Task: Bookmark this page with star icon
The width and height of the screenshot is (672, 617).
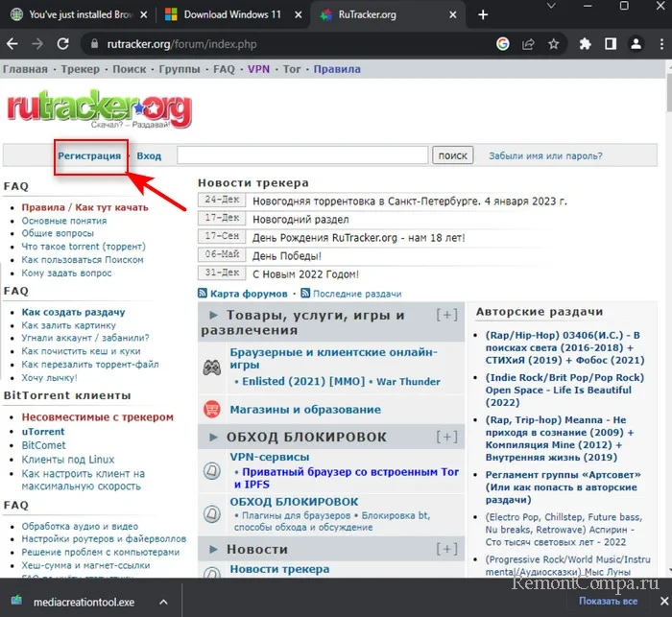Action: [554, 44]
